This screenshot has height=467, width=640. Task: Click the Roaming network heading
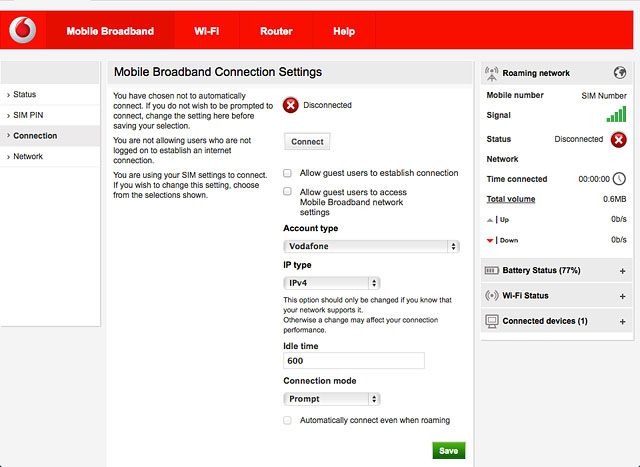(x=536, y=73)
